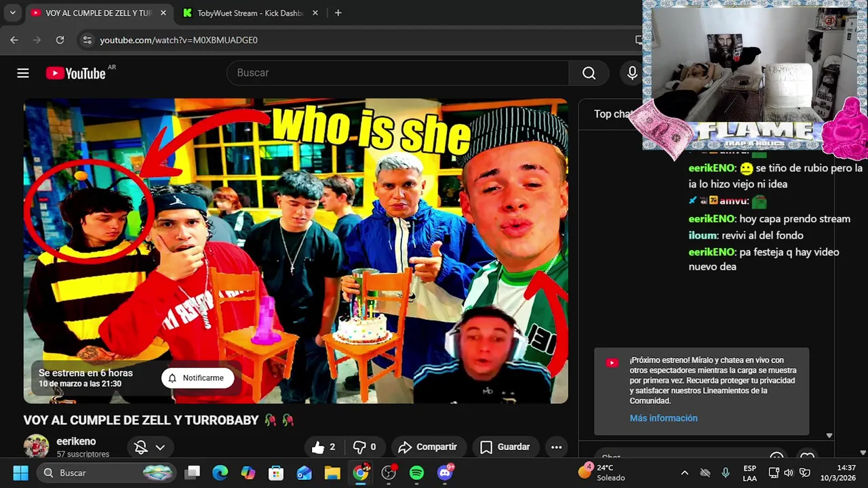
Task: Open the three-dot more actions menu
Action: point(556,447)
